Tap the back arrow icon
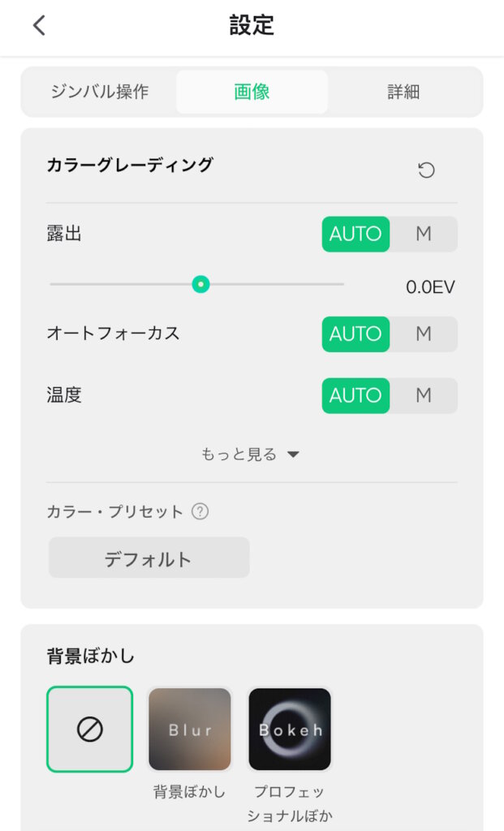The height and width of the screenshot is (831, 504). (39, 26)
